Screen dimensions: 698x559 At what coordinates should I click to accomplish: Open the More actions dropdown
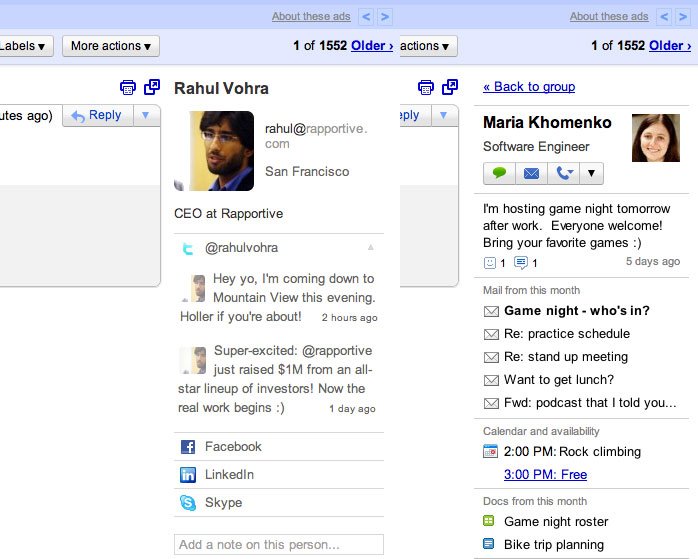click(x=111, y=46)
